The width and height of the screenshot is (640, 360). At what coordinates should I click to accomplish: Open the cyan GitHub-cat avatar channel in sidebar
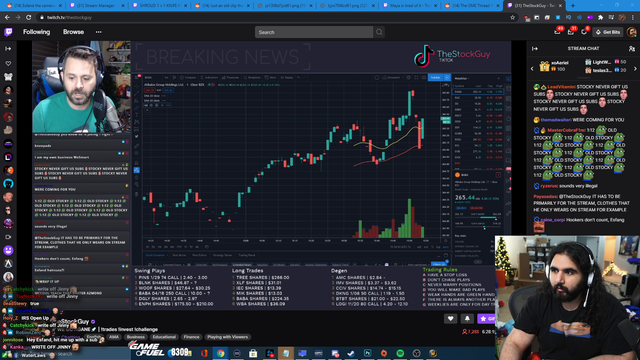[8, 184]
